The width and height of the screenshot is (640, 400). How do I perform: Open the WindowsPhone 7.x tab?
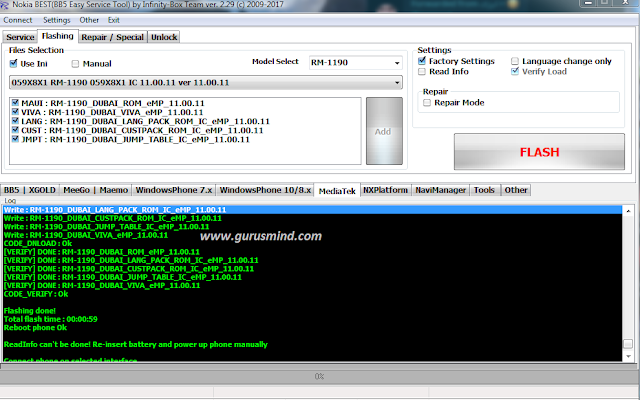coord(174,190)
